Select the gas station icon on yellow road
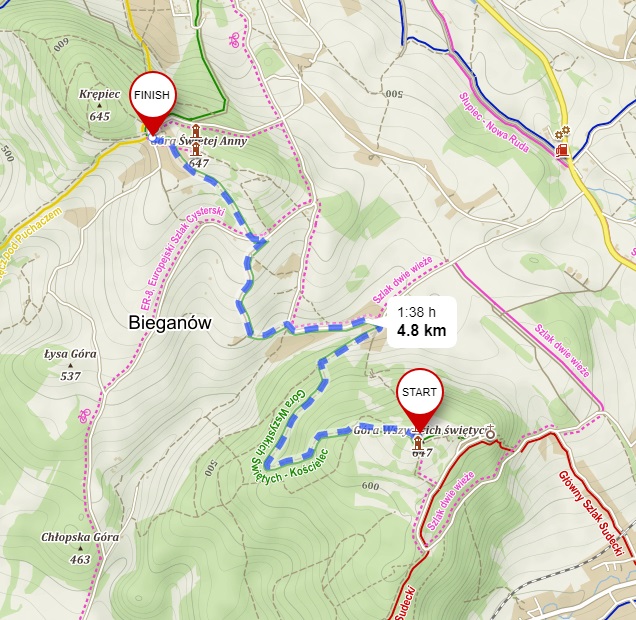The image size is (636, 620). (x=562, y=150)
